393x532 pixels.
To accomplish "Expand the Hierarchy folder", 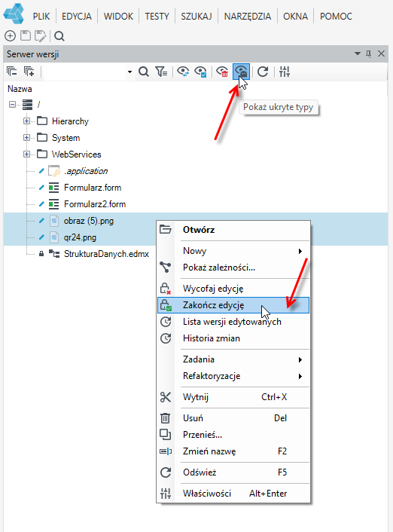I will coord(26,121).
